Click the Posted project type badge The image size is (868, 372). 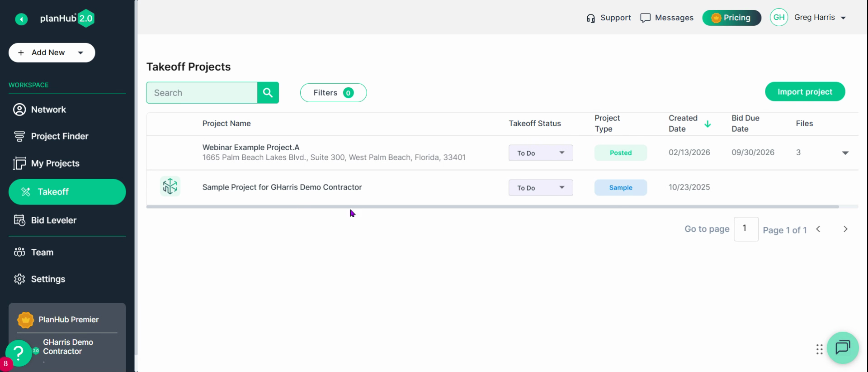[x=621, y=153]
